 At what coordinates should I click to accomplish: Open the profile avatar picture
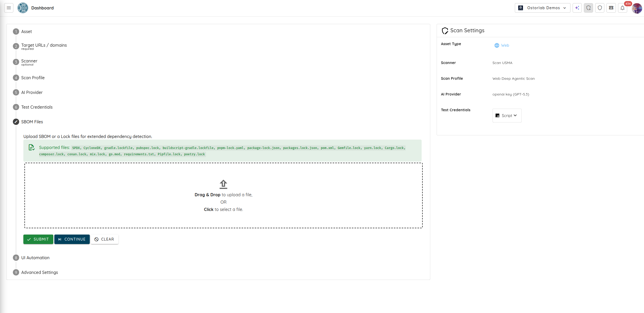tap(637, 8)
